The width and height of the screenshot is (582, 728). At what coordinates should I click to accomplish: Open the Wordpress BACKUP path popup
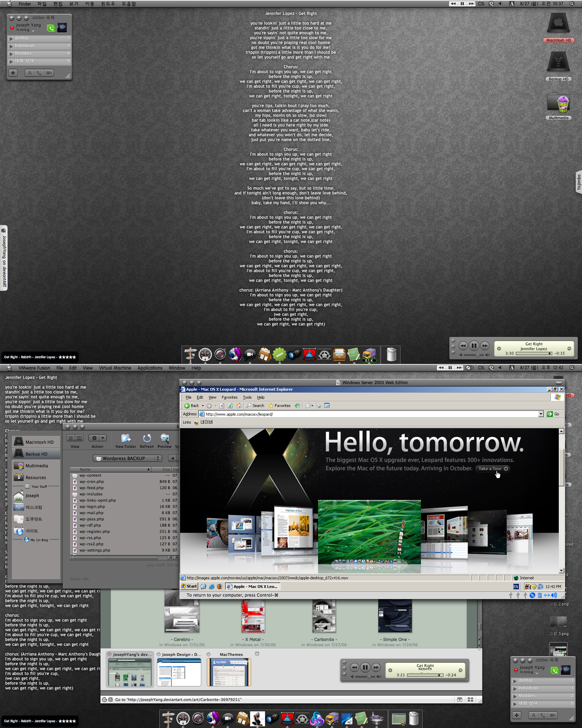tap(127, 458)
